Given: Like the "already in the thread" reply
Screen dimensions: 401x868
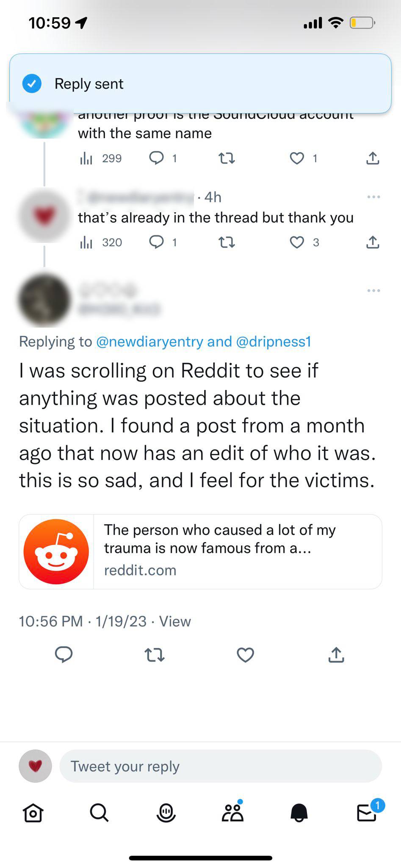Looking at the screenshot, I should (297, 242).
